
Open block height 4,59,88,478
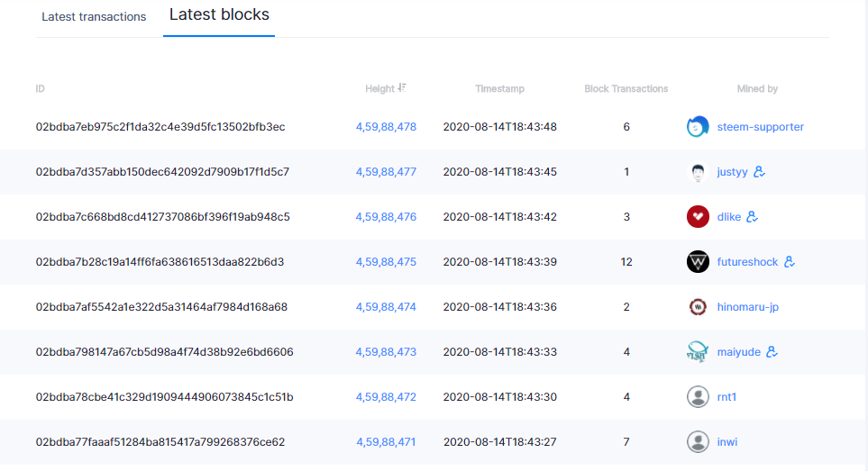(x=386, y=127)
